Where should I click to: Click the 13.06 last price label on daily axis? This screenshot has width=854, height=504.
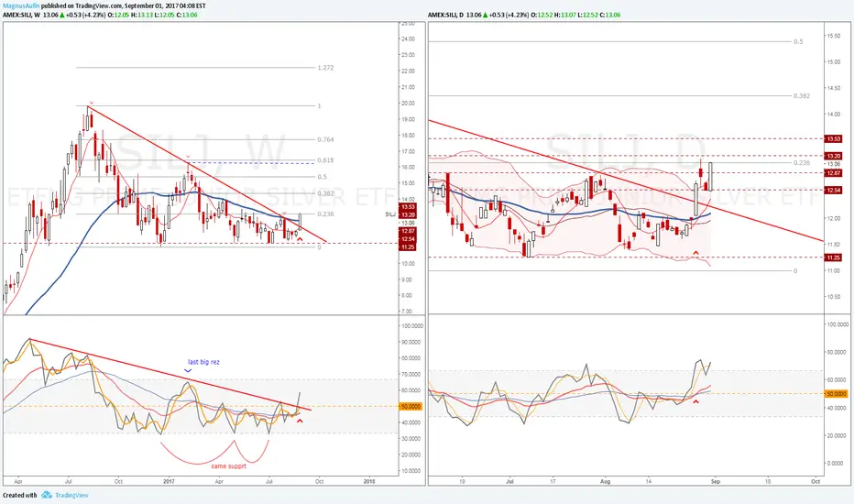click(834, 164)
